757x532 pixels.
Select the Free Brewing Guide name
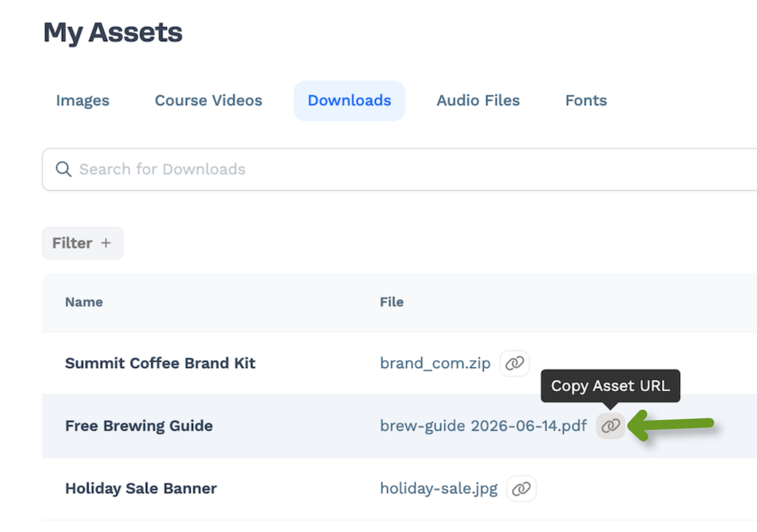[139, 426]
